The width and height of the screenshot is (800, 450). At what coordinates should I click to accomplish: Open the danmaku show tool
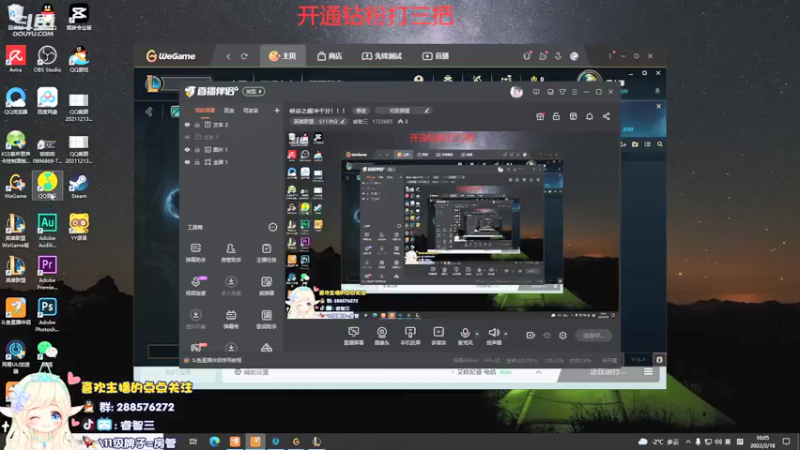(x=231, y=319)
